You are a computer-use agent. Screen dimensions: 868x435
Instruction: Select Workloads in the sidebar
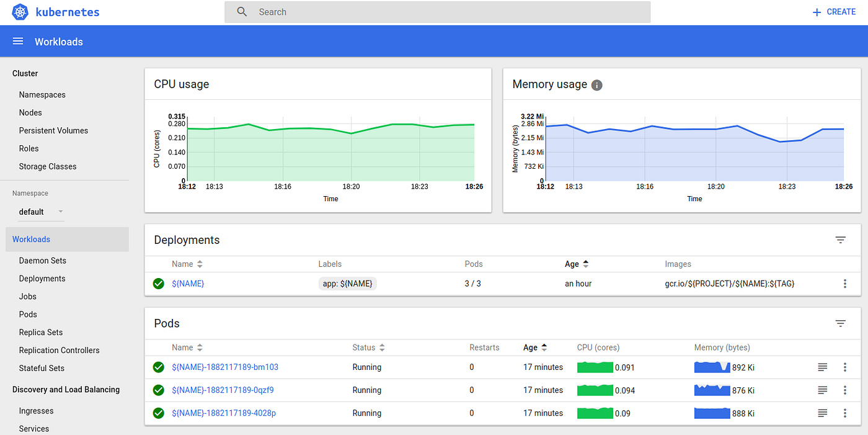31,239
